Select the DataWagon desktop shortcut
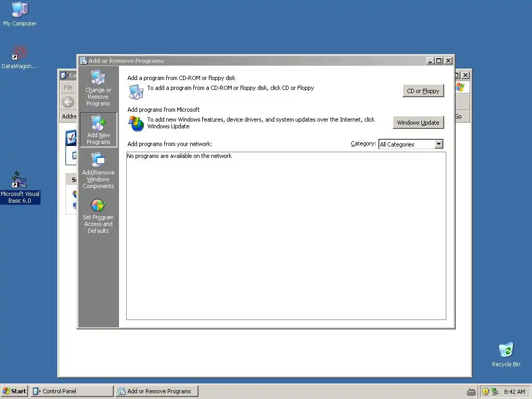The width and height of the screenshot is (532, 399). 19,57
